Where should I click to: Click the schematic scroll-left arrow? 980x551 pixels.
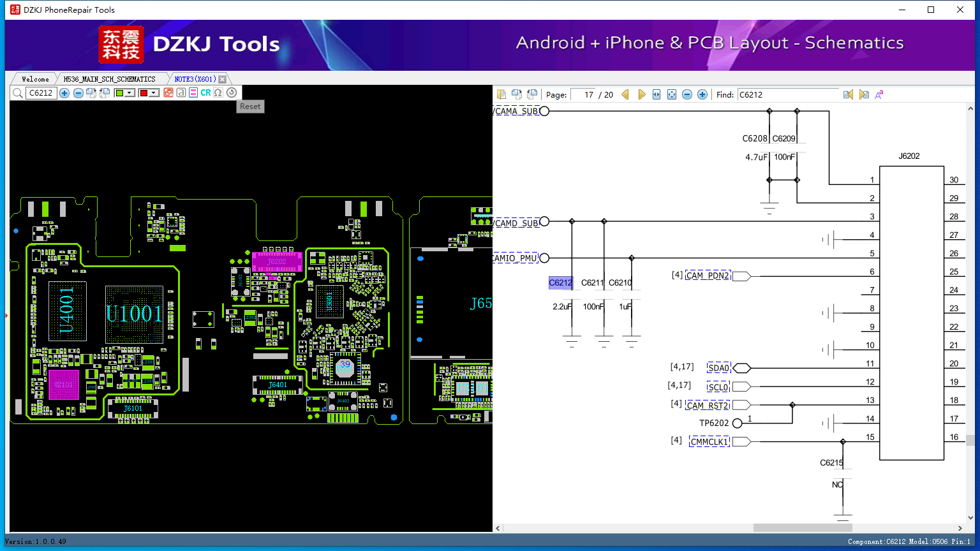498,528
